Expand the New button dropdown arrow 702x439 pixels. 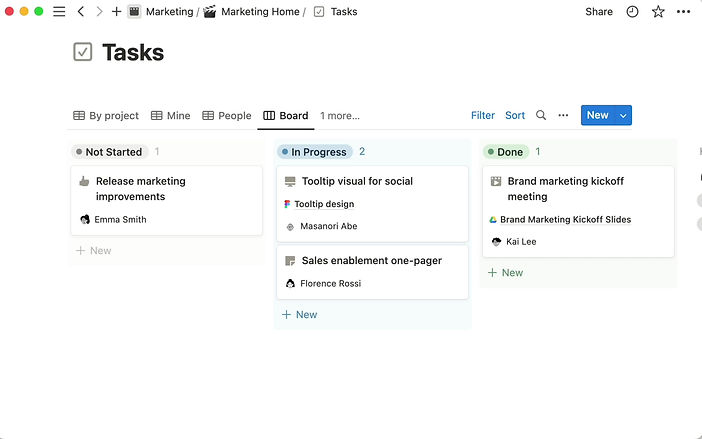[x=624, y=116]
